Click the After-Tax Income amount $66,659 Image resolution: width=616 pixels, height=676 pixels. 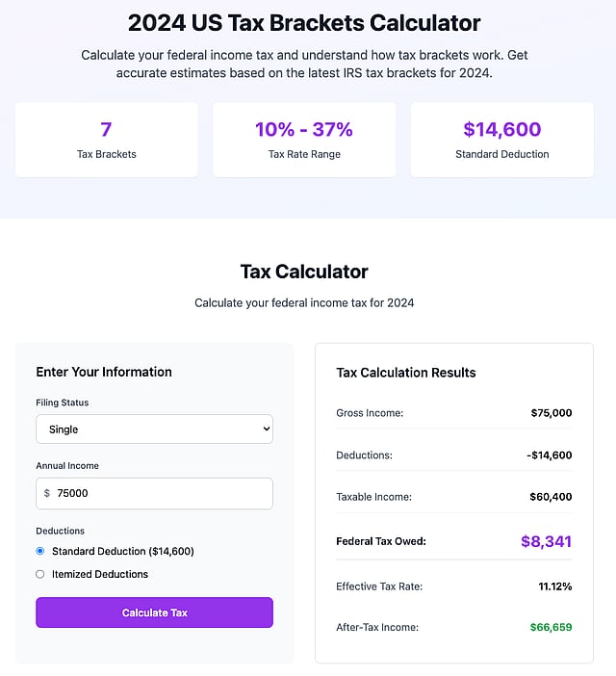tap(551, 628)
